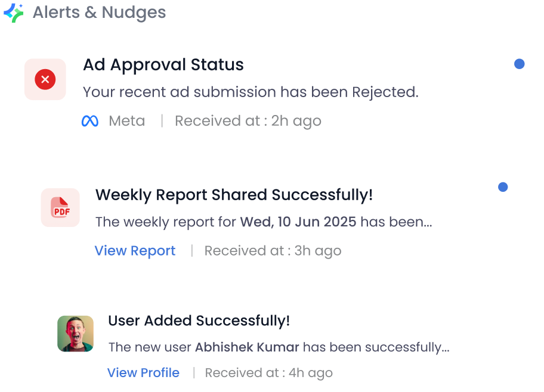Click the unread blue dot on Weekly Report alert
544x392 pixels.
[503, 187]
